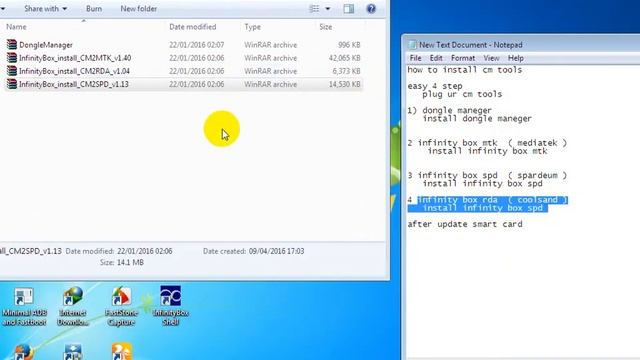Select the InfinityBox_install_CM2SPD_v1.13 archive icon

click(12, 84)
